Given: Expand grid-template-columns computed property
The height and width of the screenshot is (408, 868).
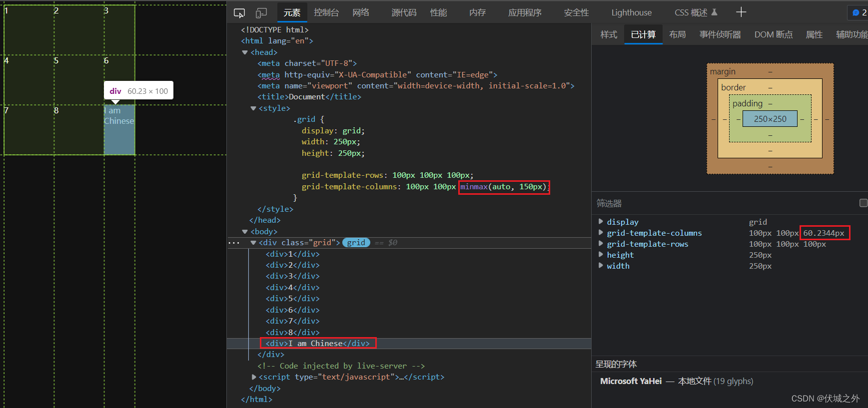Looking at the screenshot, I should pos(601,232).
